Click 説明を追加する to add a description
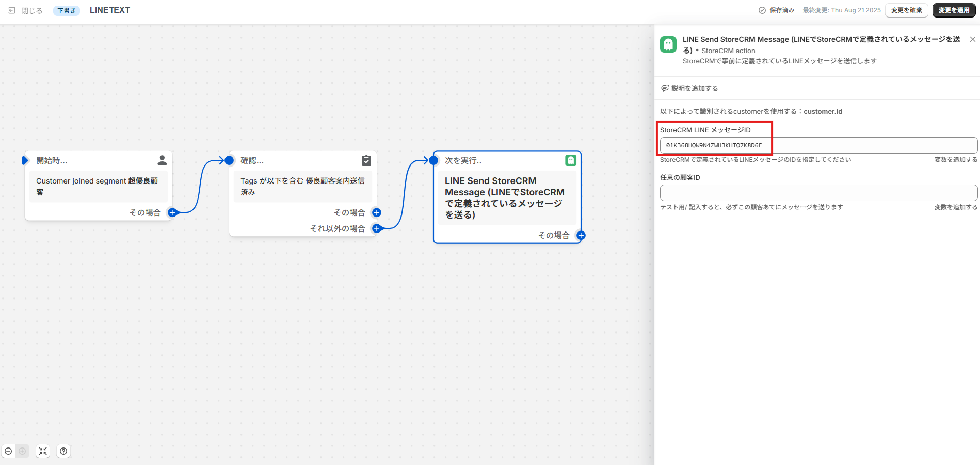The image size is (980, 465). click(695, 88)
